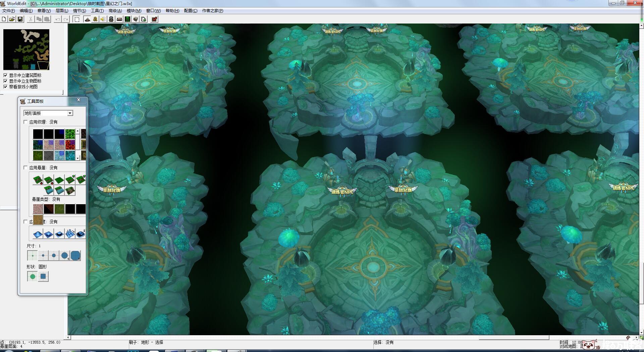644x352 pixels.
Task: Choose the largest brush size
Action: click(x=75, y=256)
